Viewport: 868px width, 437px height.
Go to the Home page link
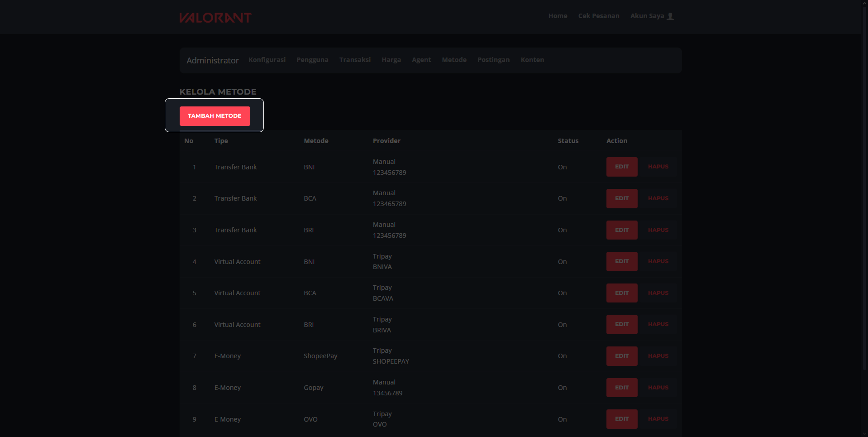[x=558, y=16]
